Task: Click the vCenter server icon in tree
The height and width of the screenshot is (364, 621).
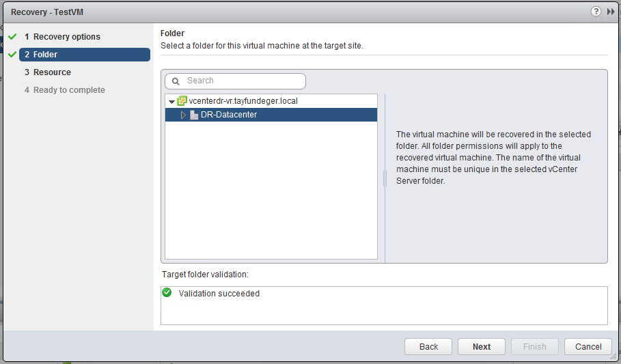Action: (x=182, y=101)
